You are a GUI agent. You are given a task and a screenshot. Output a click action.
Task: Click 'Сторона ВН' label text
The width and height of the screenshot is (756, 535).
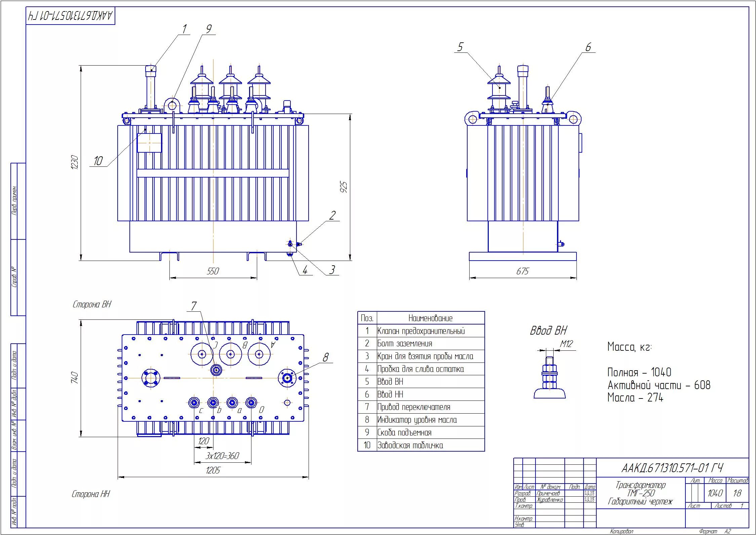point(92,304)
